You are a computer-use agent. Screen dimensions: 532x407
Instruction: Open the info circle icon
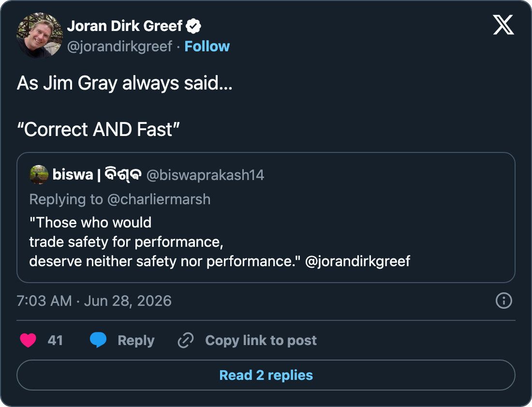tap(504, 301)
